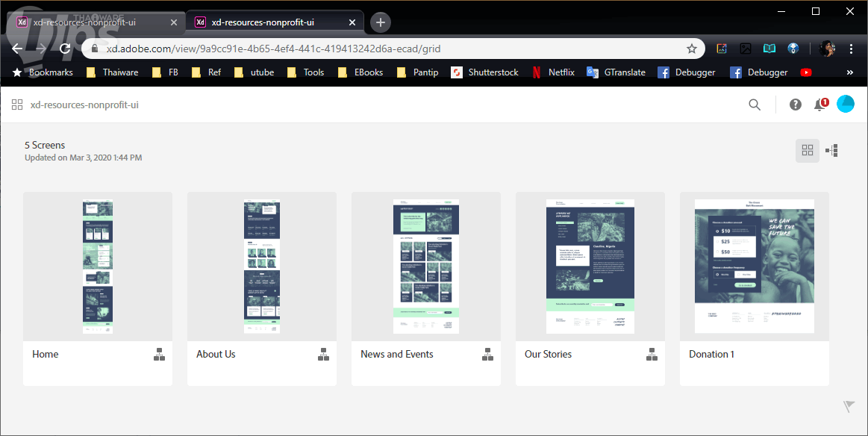Open the Donation 1 screen thumbnail
The height and width of the screenshot is (436, 868).
pos(755,267)
